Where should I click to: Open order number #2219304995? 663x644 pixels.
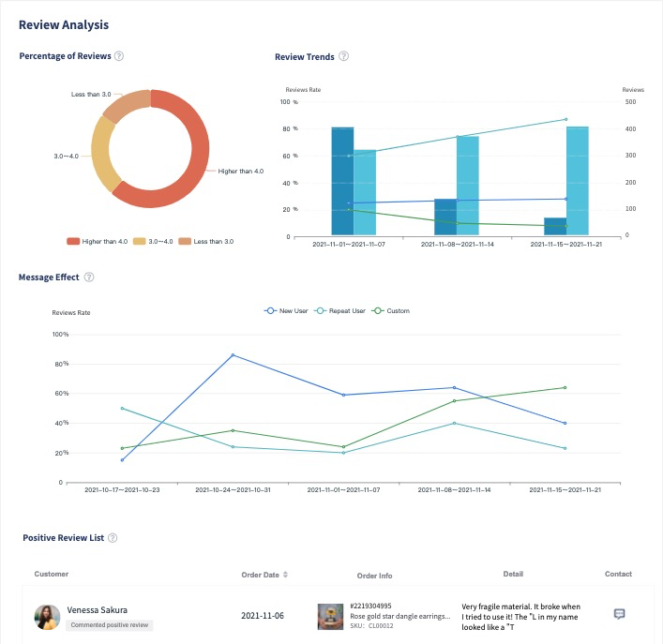click(370, 606)
